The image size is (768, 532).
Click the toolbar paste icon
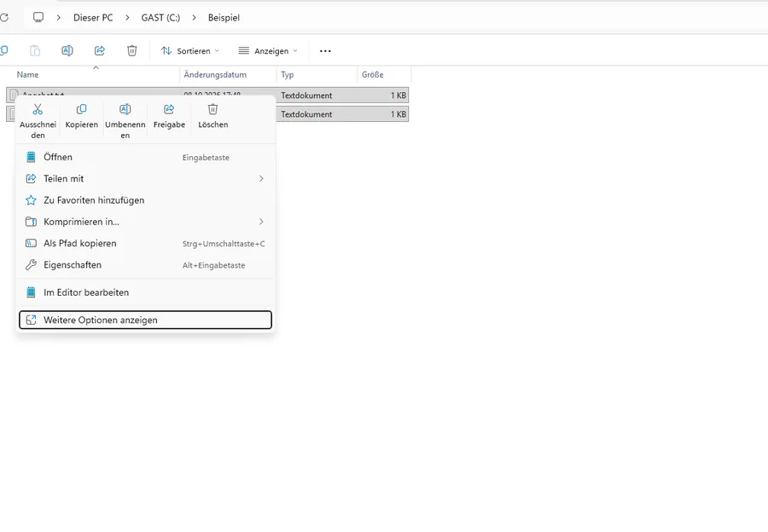(35, 51)
